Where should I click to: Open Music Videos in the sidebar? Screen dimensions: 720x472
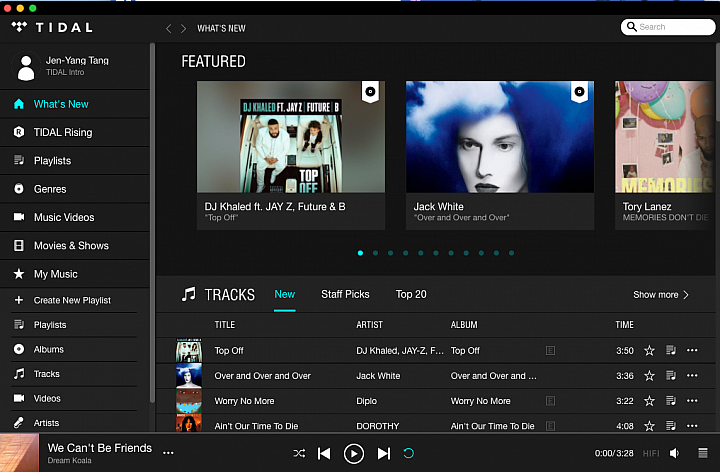pyautogui.click(x=74, y=218)
